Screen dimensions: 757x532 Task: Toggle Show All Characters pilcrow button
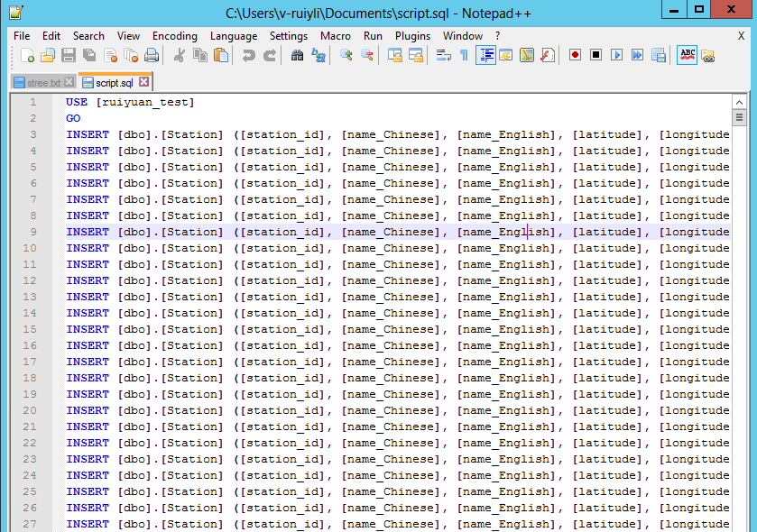click(x=465, y=56)
